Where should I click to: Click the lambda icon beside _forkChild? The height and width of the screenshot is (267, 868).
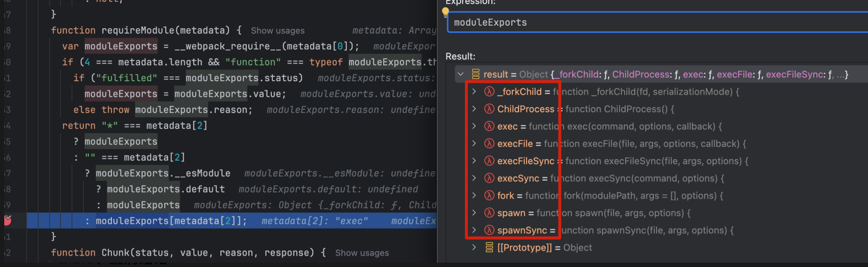489,92
